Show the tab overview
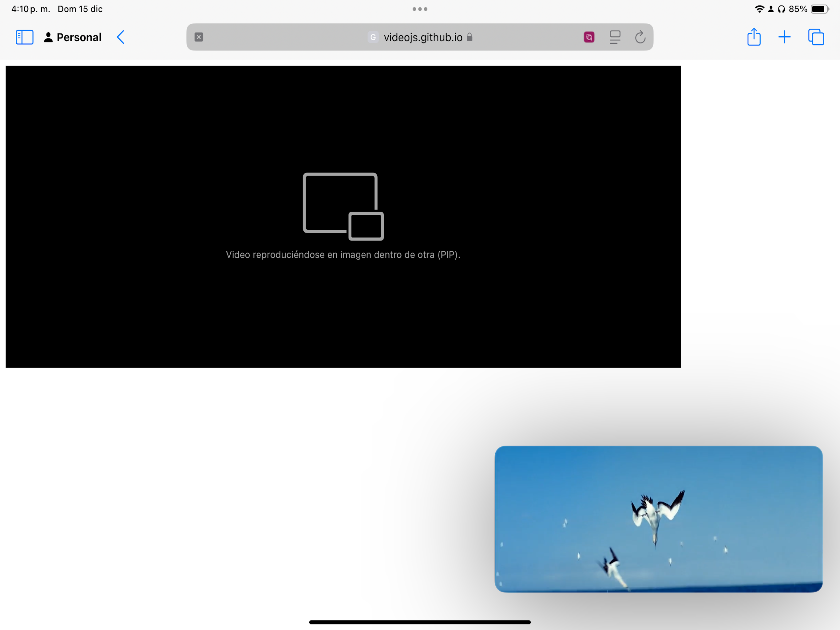The image size is (840, 630). click(816, 37)
